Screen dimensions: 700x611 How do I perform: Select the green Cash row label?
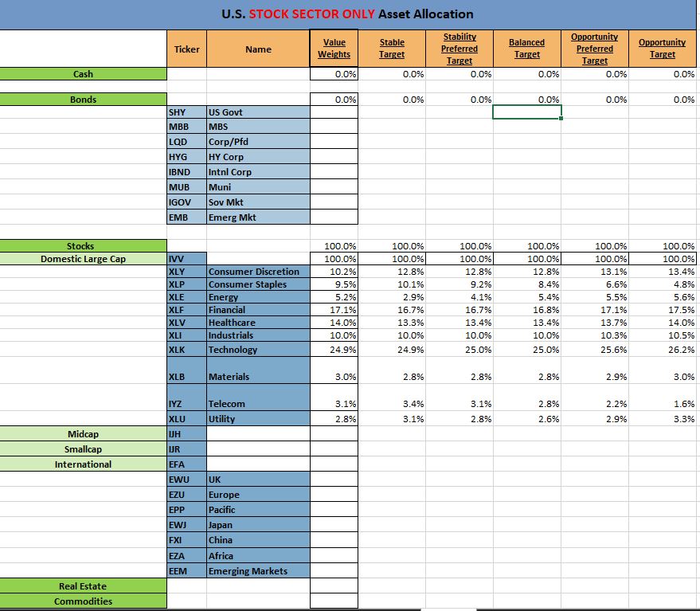(x=83, y=74)
